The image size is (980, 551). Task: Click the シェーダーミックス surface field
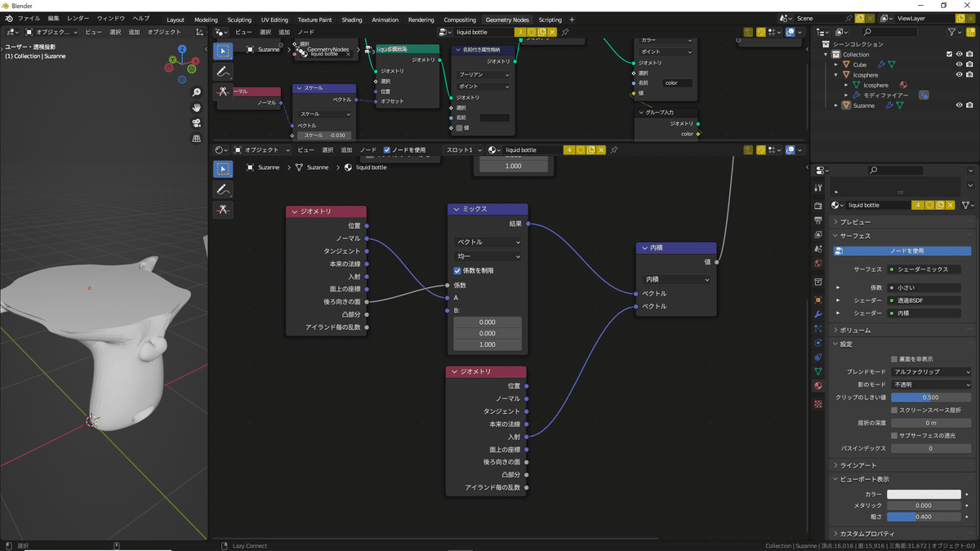pyautogui.click(x=924, y=269)
